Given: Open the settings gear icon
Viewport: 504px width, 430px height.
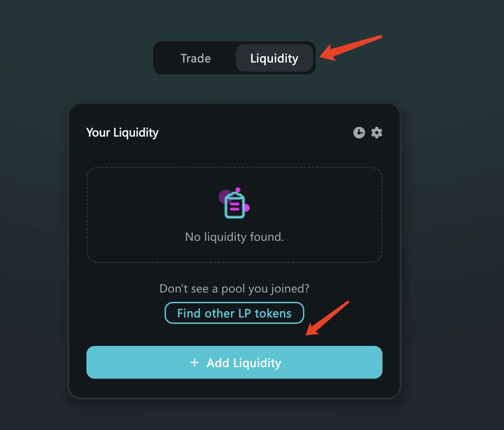Looking at the screenshot, I should (377, 133).
